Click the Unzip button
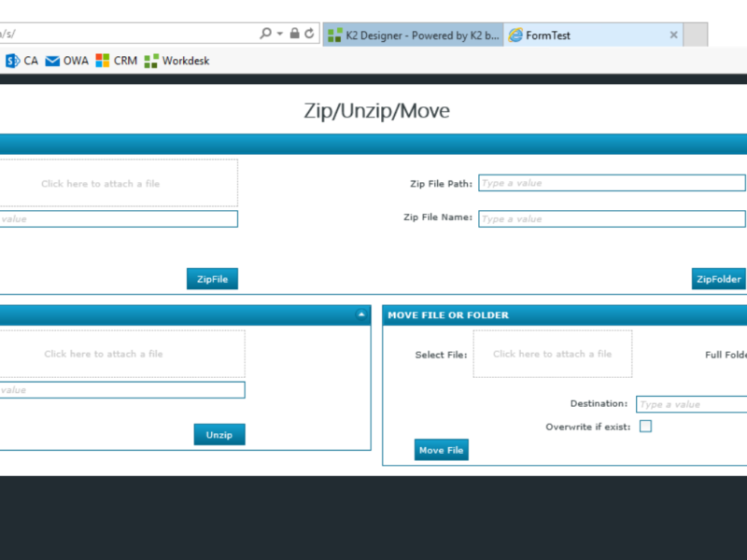 [219, 435]
